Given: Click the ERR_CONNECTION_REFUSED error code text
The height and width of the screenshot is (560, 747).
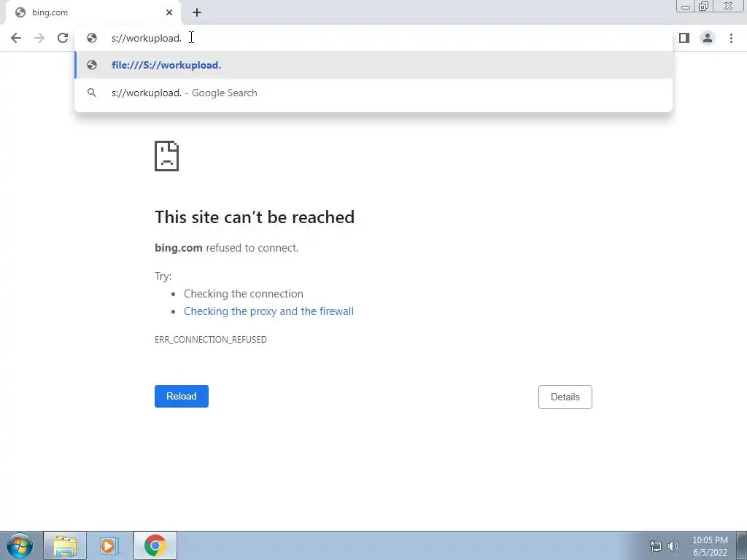Looking at the screenshot, I should 211,340.
